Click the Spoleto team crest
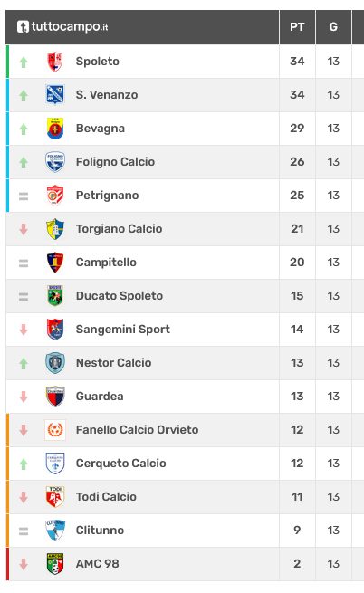Viewport: 364px width, 593px height. click(55, 62)
